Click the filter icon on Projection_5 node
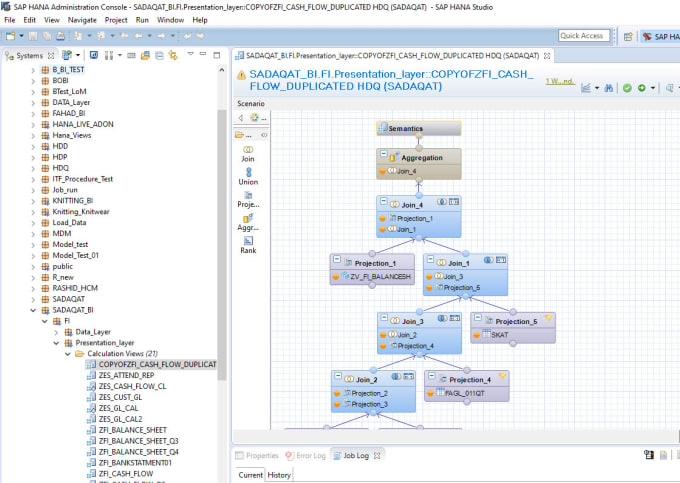This screenshot has width=680, height=483. pyautogui.click(x=548, y=318)
